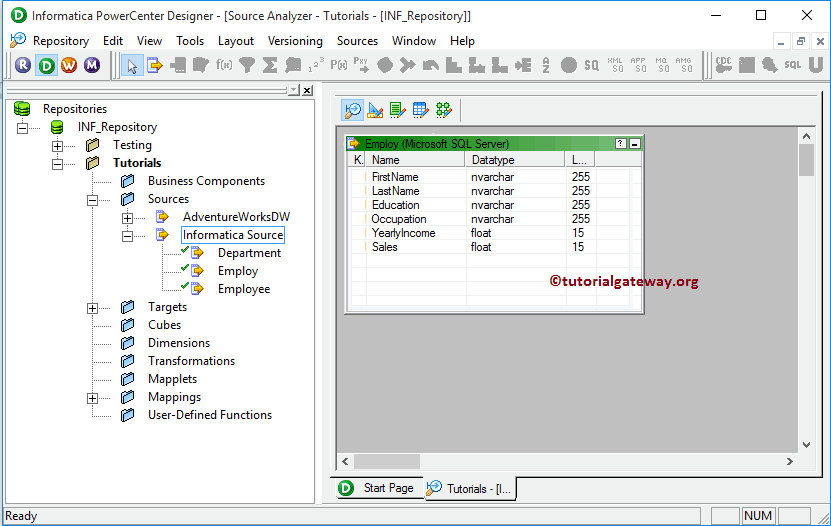This screenshot has width=831, height=526.
Task: Restore the inner document window
Action: coord(801,41)
